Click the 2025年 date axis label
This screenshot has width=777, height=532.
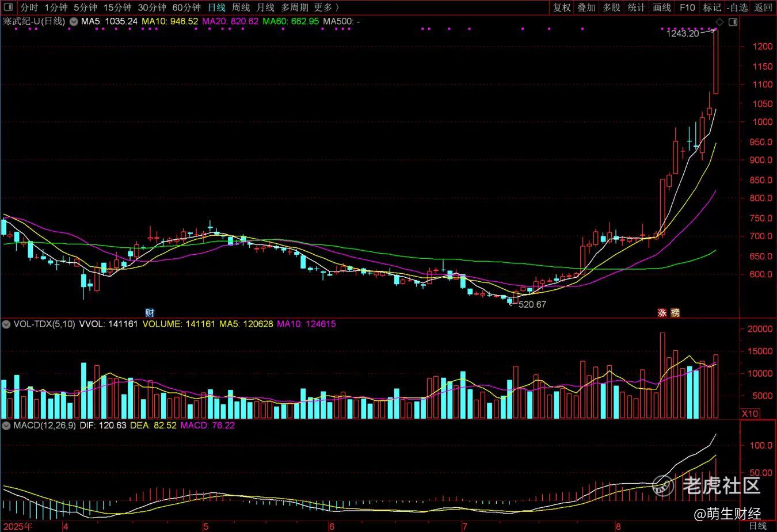18,527
